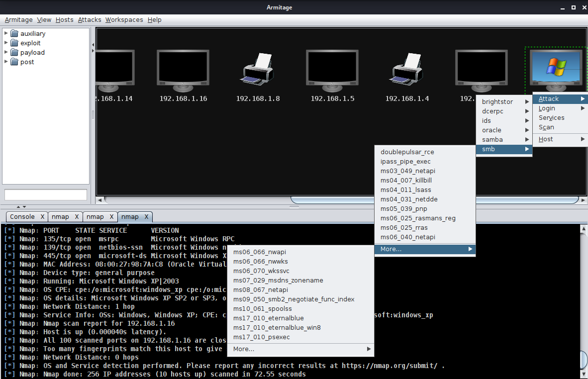The image size is (588, 379).
Task: Expand the payload module tree node
Action: [x=6, y=52]
